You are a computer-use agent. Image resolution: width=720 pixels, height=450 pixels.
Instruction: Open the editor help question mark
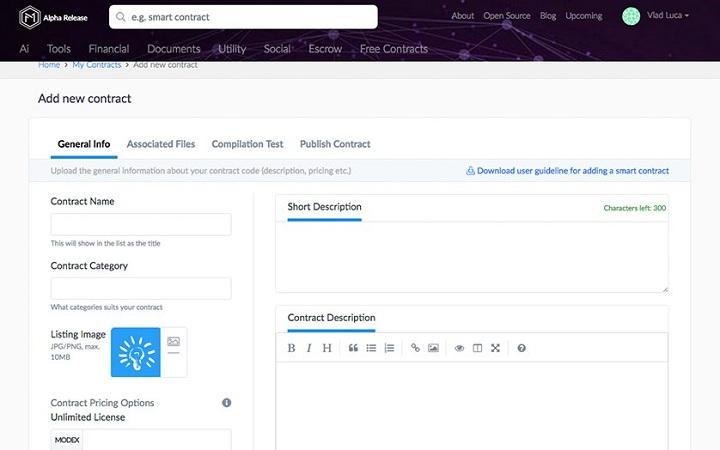tap(521, 348)
